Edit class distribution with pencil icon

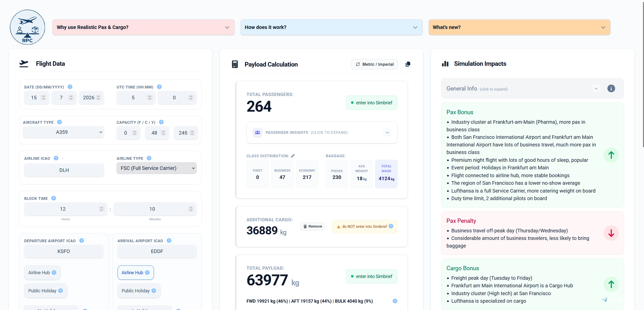293,156
